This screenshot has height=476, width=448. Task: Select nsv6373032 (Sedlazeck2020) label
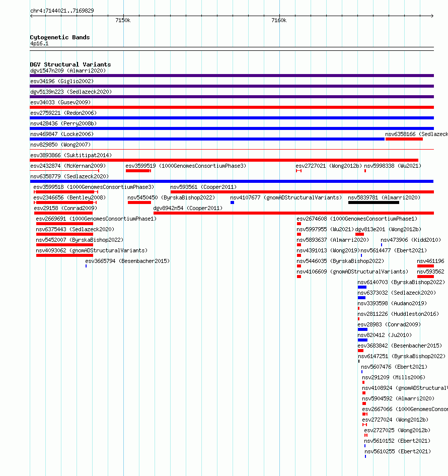(397, 293)
